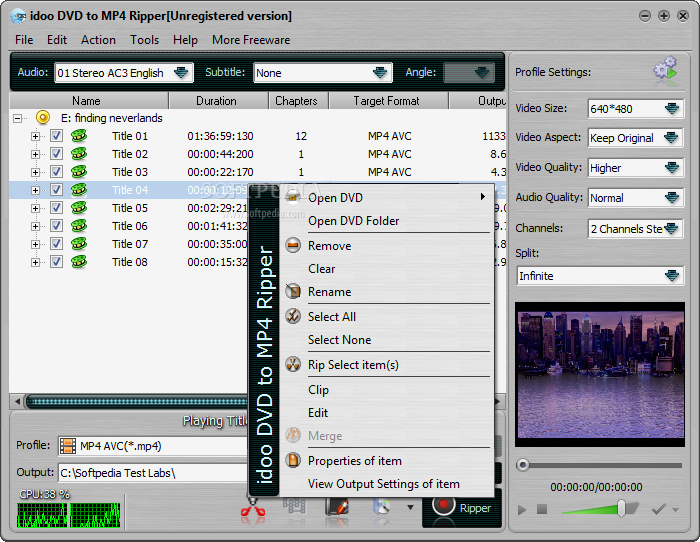
Task: Open the Tools menu
Action: coord(144,40)
